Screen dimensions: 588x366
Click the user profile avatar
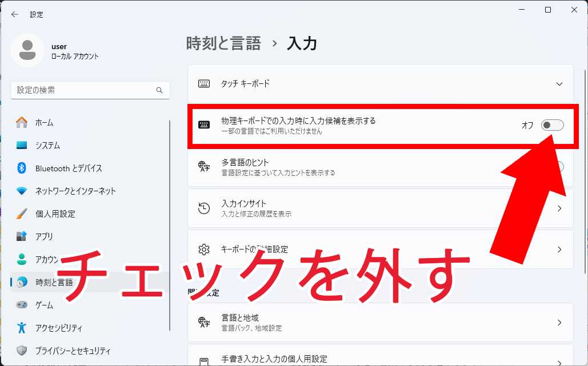click(27, 50)
